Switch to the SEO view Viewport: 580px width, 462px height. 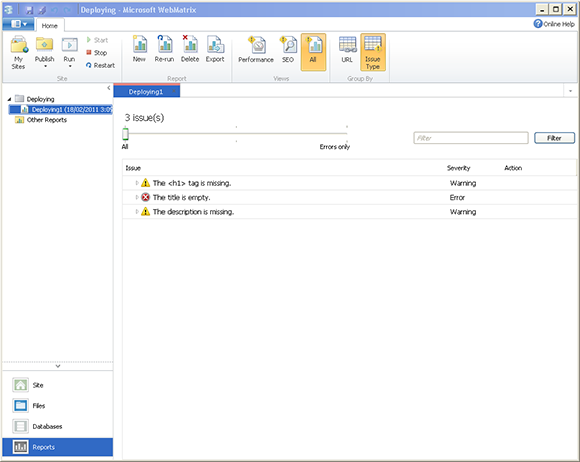click(x=288, y=49)
